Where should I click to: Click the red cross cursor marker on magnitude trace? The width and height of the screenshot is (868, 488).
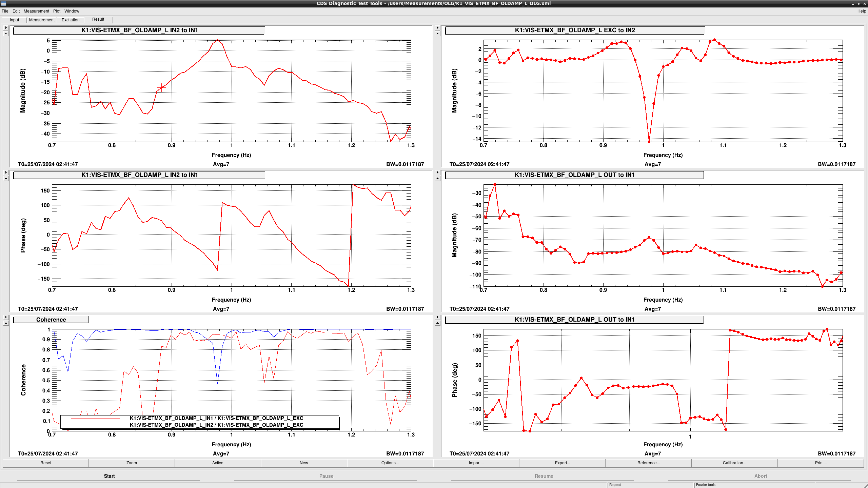tap(162, 88)
